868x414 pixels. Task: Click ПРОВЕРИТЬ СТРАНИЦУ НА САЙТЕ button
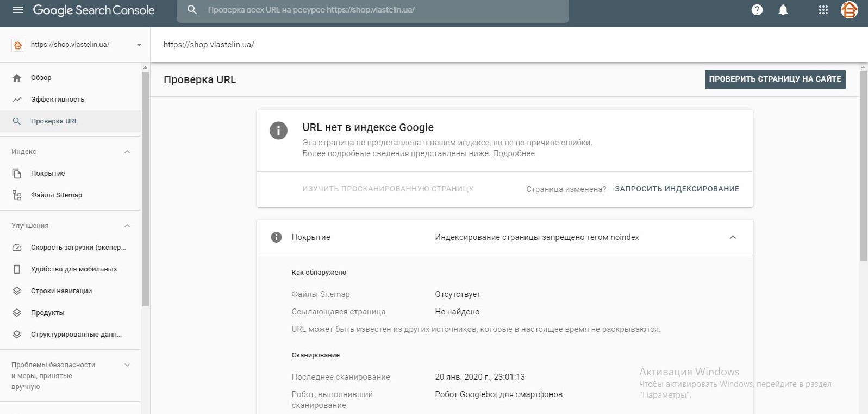pyautogui.click(x=775, y=79)
